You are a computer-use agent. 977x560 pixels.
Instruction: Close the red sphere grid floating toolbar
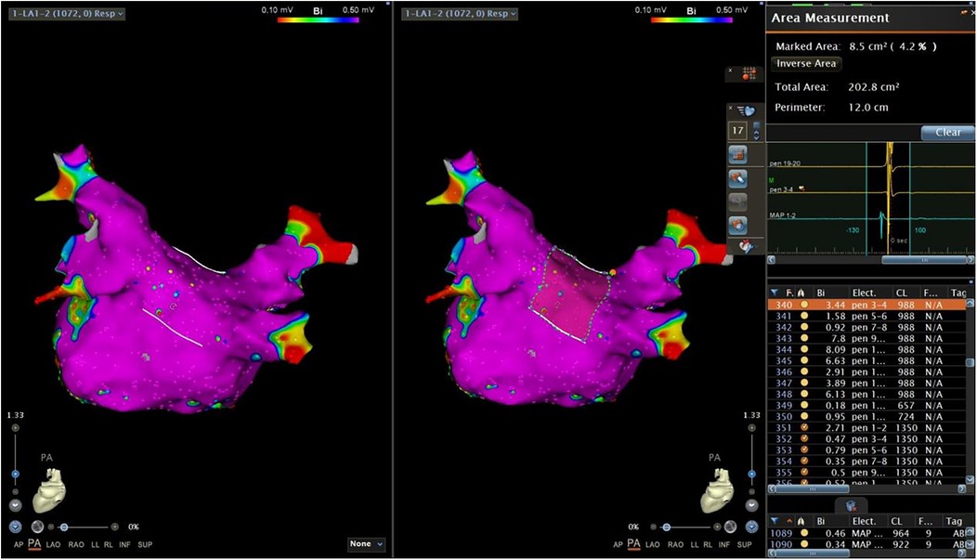730,71
